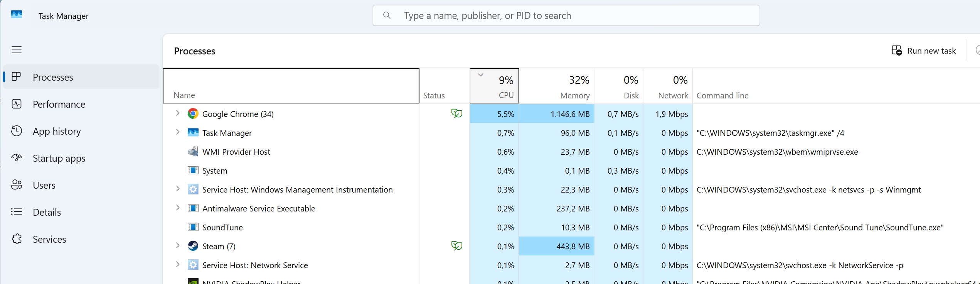Click Chrome's 1.146,6 MB memory value
The image size is (980, 284).
(x=570, y=114)
